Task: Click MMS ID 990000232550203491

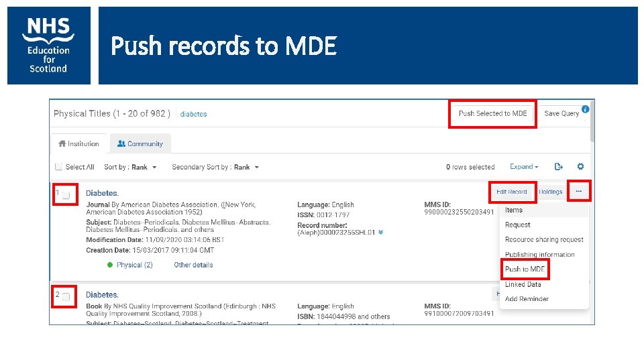Action: (x=459, y=213)
